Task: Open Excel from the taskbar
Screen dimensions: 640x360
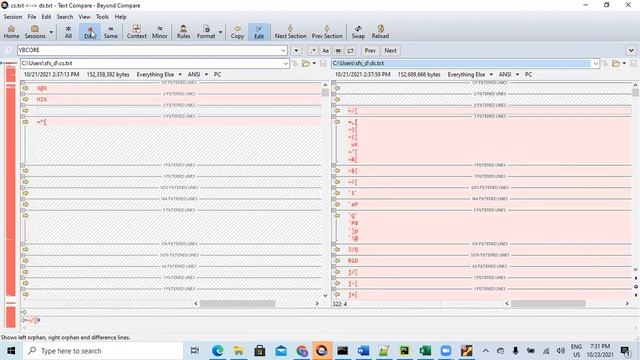Action: click(x=425, y=351)
